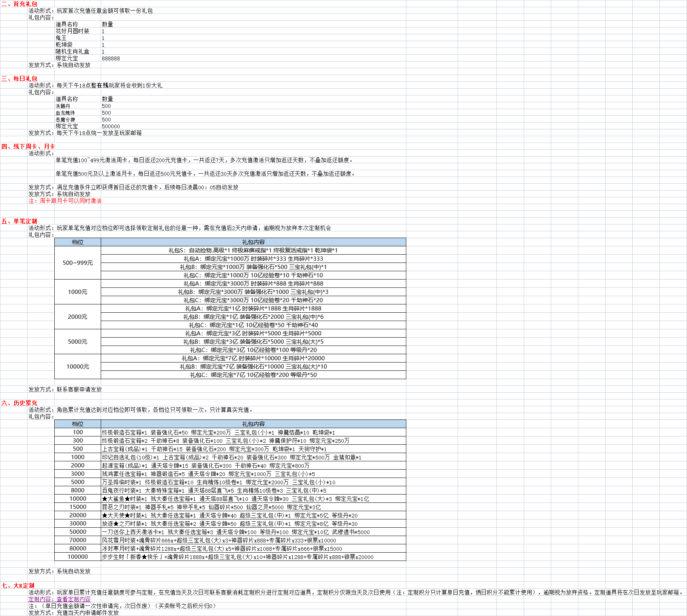
Task: Click the text 每天下午18点统一发放至玩家邮箱
Action: point(99,133)
